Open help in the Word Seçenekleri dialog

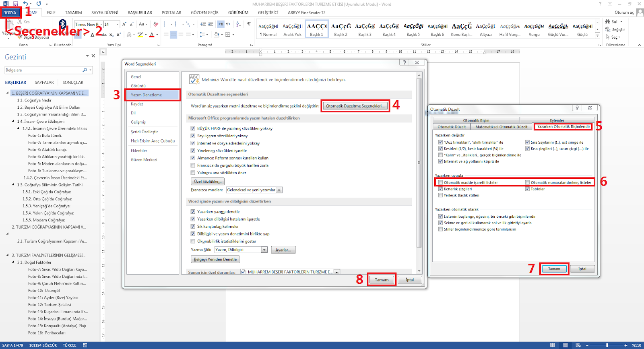pos(404,62)
